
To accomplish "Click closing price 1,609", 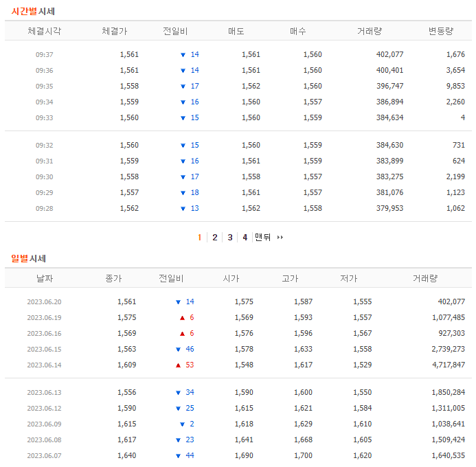I will coord(127,365).
